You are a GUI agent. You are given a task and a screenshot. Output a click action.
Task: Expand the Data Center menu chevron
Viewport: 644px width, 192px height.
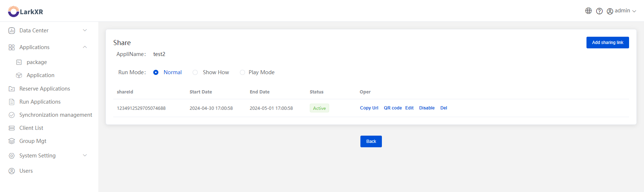(85, 30)
